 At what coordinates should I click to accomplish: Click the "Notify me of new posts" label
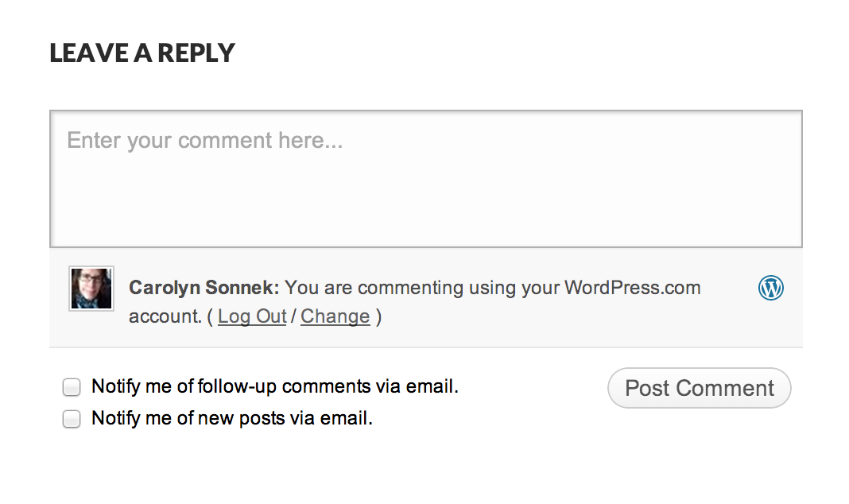[x=231, y=418]
